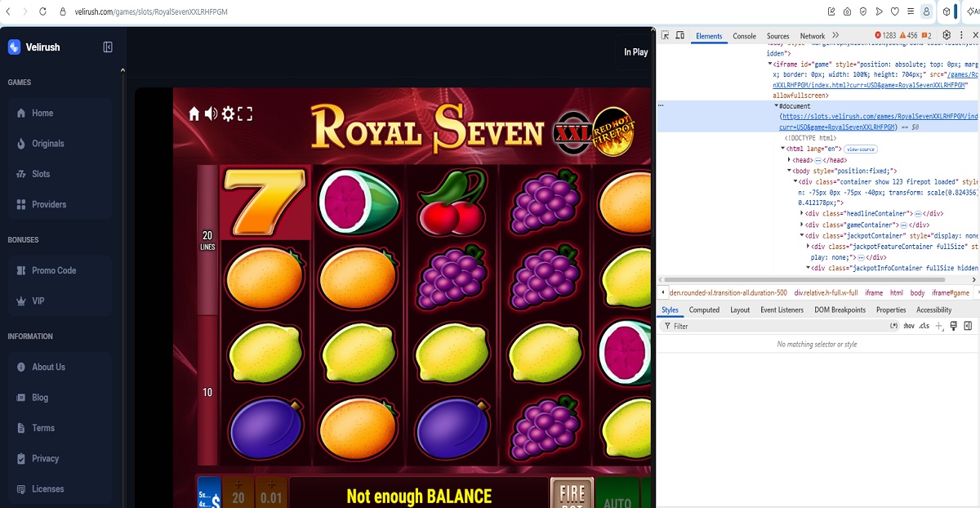
Task: Switch to the Styles pane tab
Action: click(x=670, y=310)
